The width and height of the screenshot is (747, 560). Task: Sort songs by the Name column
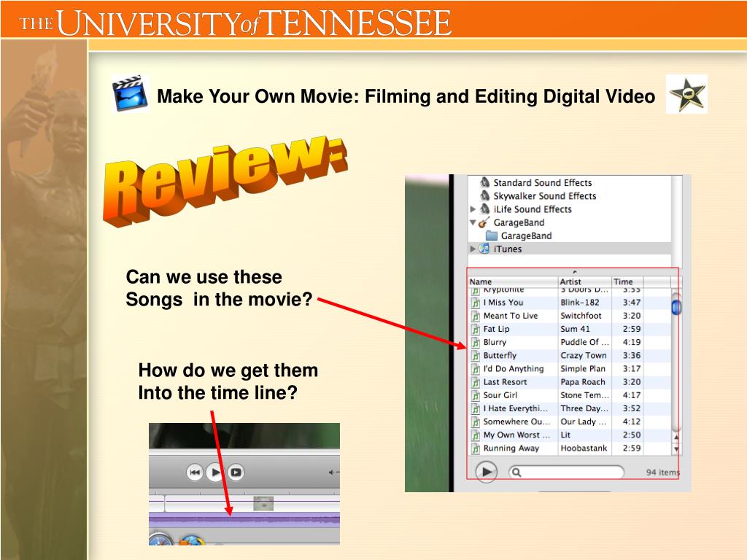(513, 281)
